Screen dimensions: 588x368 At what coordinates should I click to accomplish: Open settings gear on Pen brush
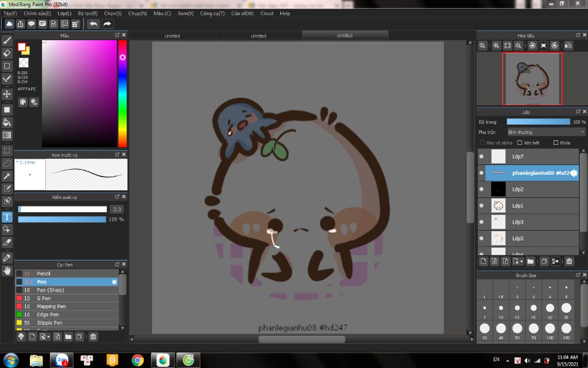(x=114, y=282)
